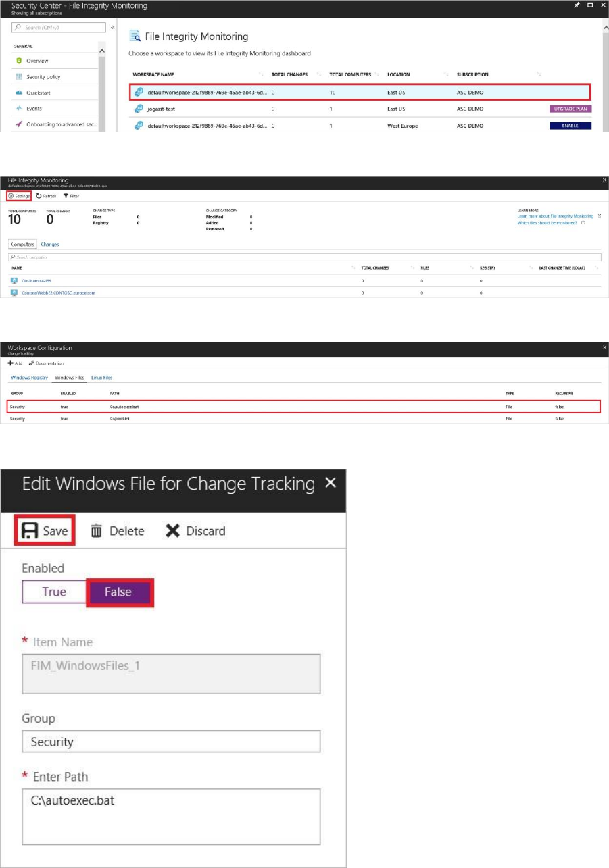Open Quickstart in the General menu
Screen dimensions: 609x868
click(39, 93)
